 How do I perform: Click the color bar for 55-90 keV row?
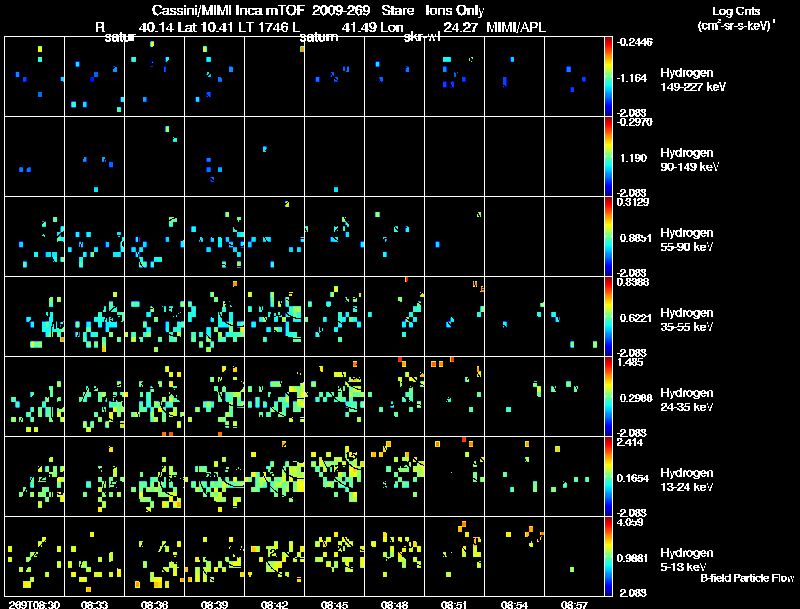[608, 237]
